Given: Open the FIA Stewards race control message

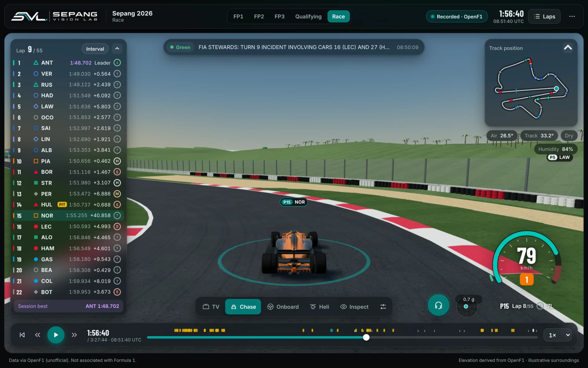Looking at the screenshot, I should [x=294, y=47].
